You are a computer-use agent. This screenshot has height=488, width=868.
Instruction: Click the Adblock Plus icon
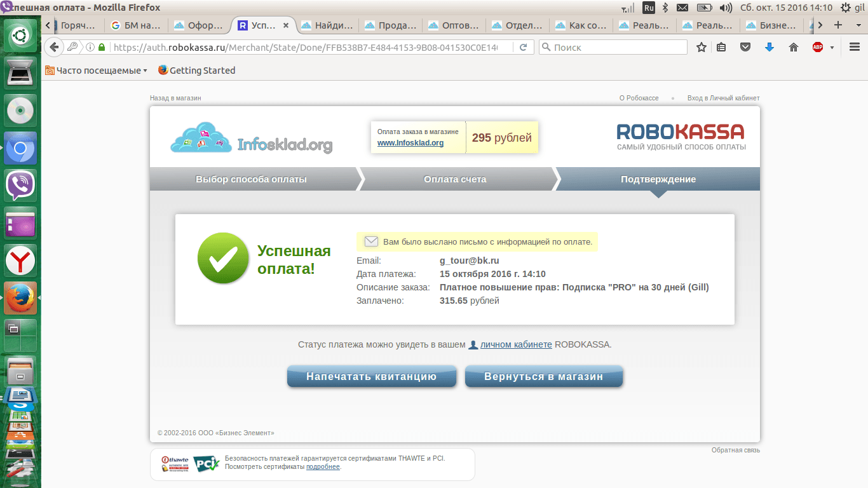tap(818, 47)
